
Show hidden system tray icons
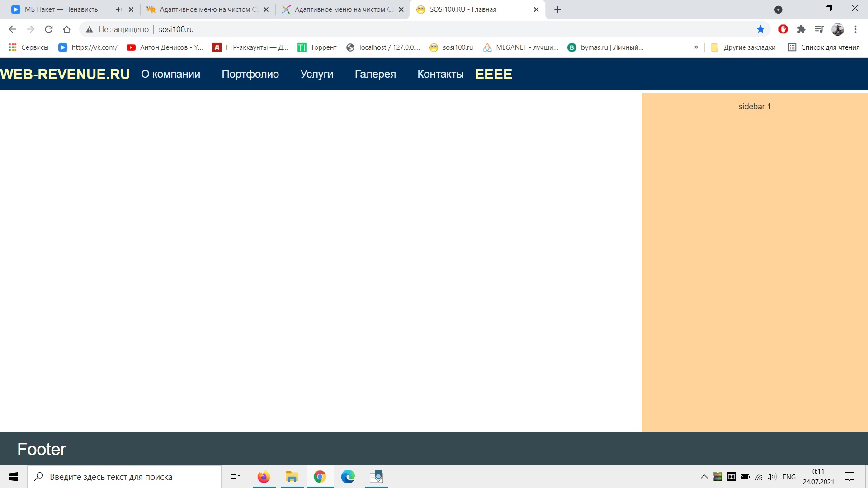(704, 477)
